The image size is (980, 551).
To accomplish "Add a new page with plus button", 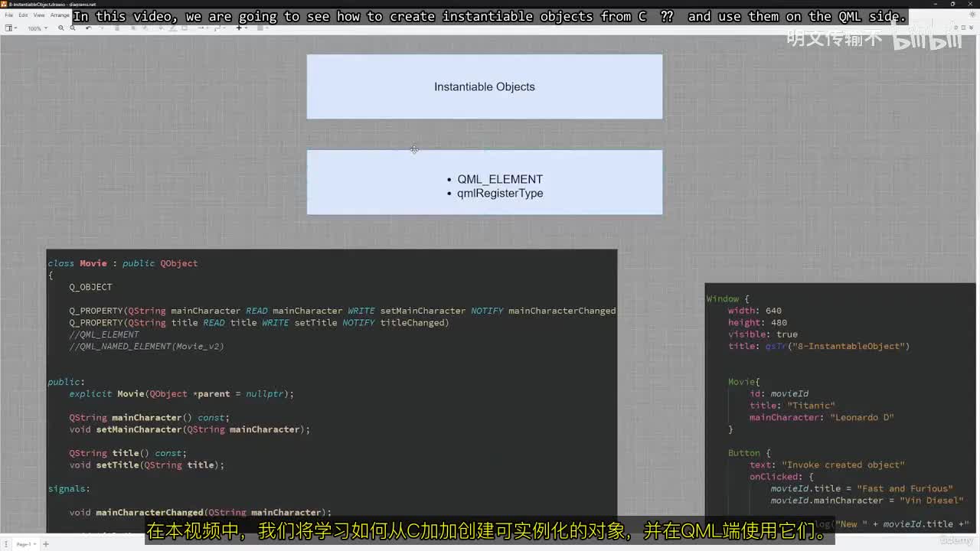I will tap(45, 544).
